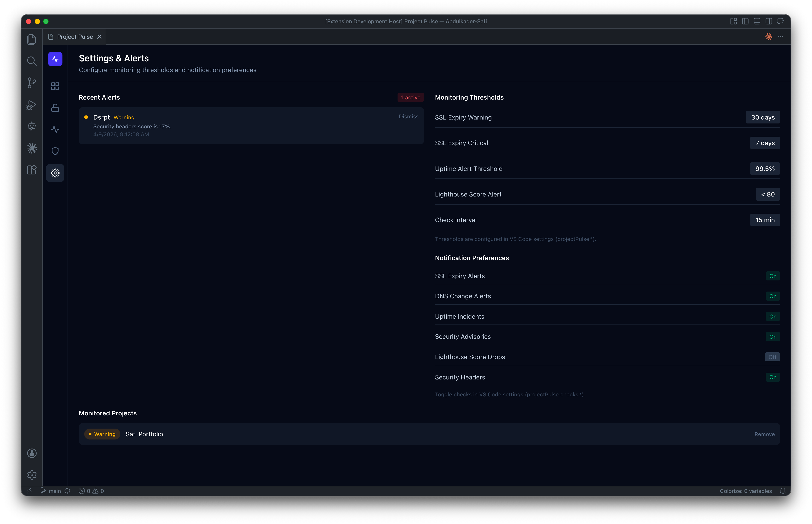Select the Extensions icon in the activity bar
This screenshot has width=812, height=524.
32,170
